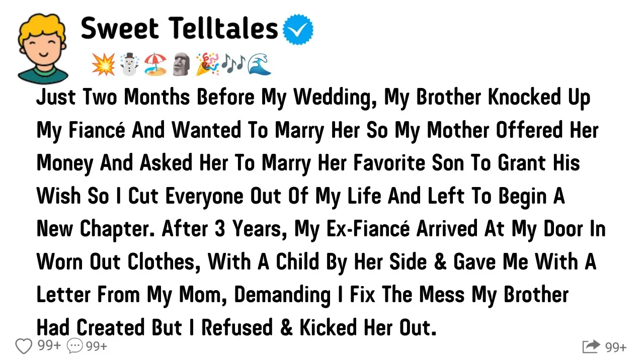Click the beach umbrella emoji
The image size is (644, 362).
155,65
